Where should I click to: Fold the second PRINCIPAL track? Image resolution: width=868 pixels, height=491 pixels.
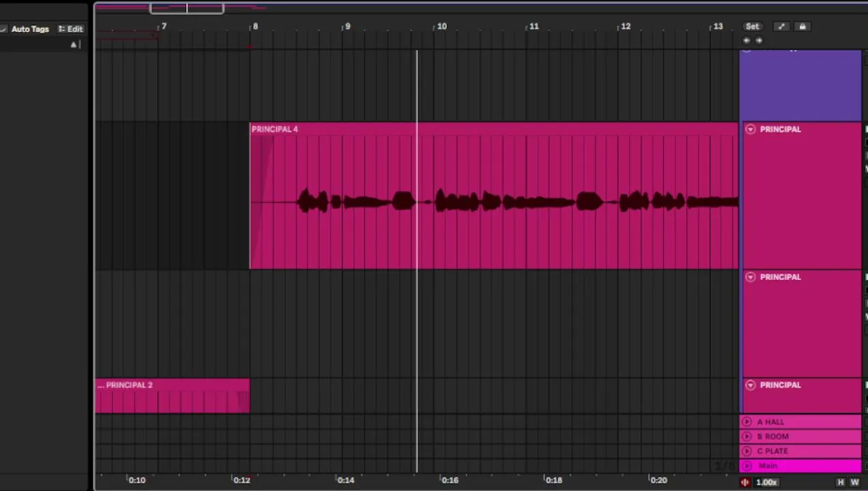pyautogui.click(x=751, y=277)
